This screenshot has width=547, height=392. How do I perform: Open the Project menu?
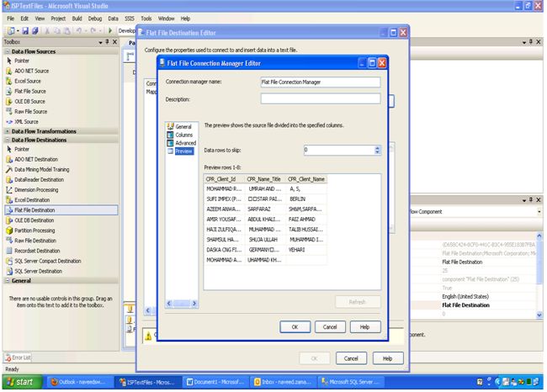(x=58, y=19)
